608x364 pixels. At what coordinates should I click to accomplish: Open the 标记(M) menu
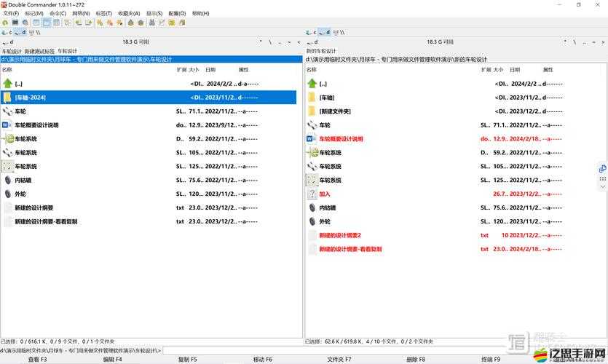tap(34, 14)
